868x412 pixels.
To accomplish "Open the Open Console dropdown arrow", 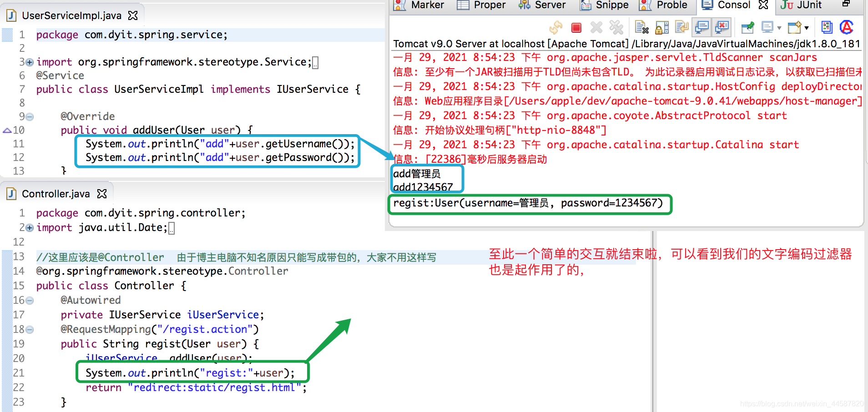I will click(x=807, y=28).
